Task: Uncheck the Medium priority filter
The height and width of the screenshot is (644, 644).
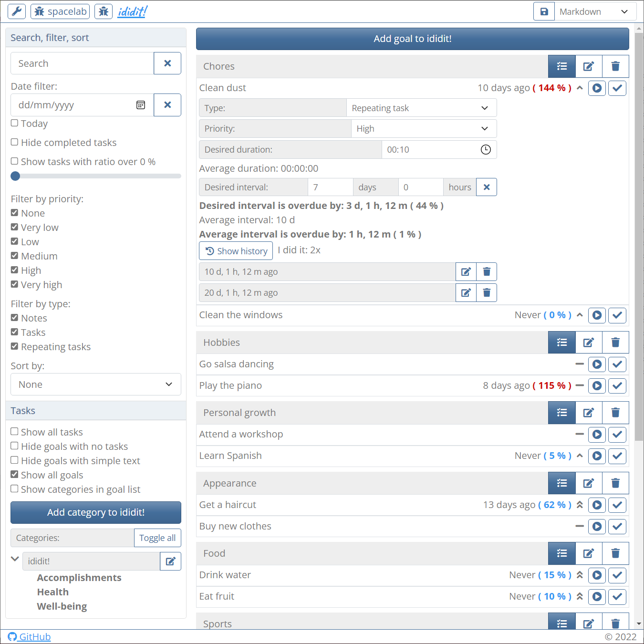Action: coord(15,256)
